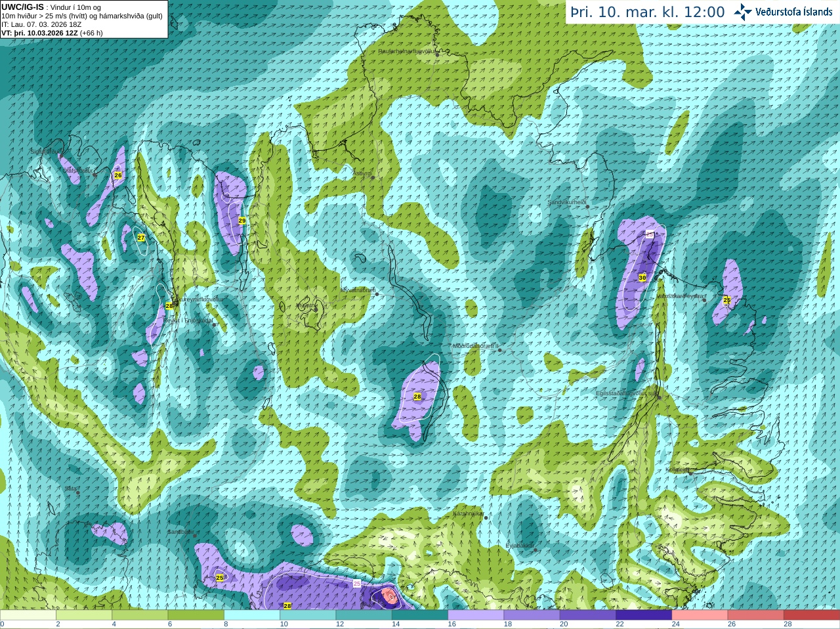Click the Kollaleira station label
Screen dimensions: 840x629
pyautogui.click(x=678, y=469)
